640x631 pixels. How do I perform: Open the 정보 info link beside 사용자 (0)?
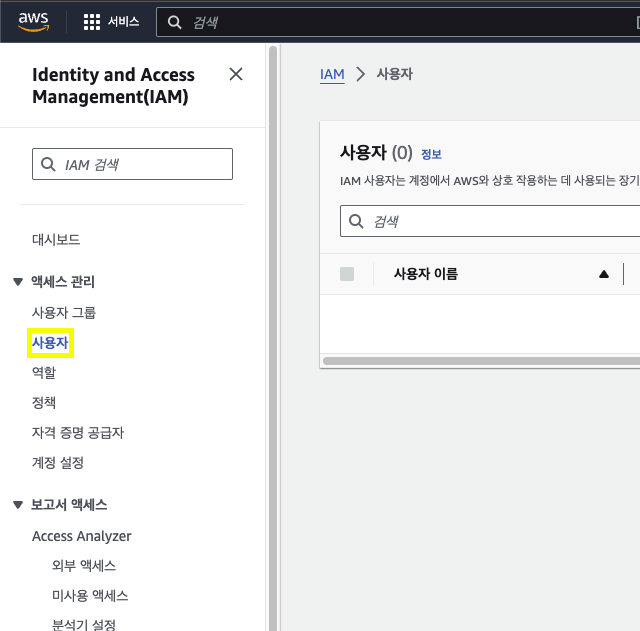point(431,154)
